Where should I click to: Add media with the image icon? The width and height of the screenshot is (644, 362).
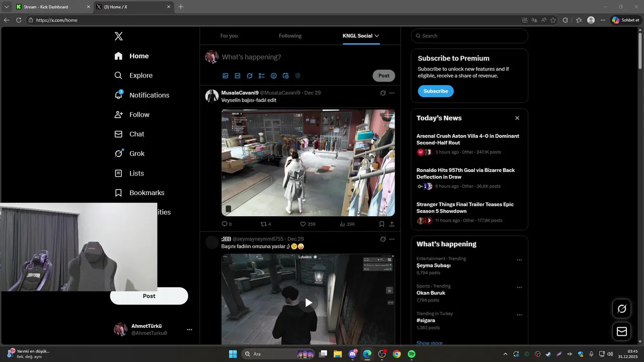point(225,76)
